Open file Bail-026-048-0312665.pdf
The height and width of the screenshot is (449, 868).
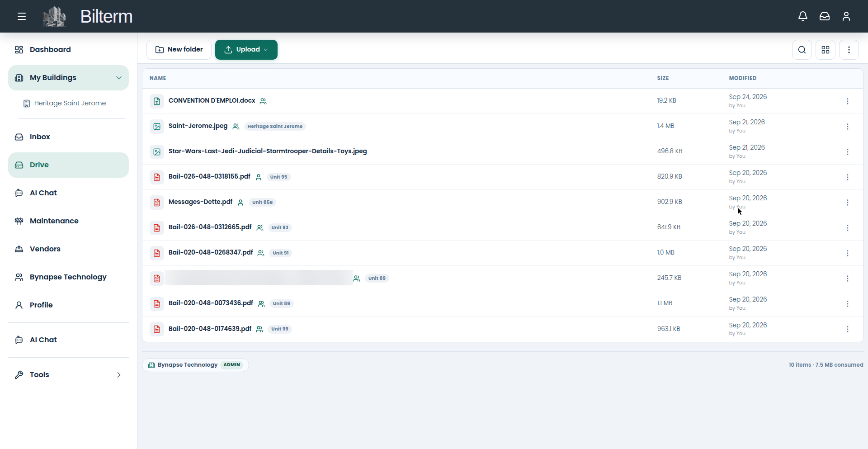(x=210, y=227)
